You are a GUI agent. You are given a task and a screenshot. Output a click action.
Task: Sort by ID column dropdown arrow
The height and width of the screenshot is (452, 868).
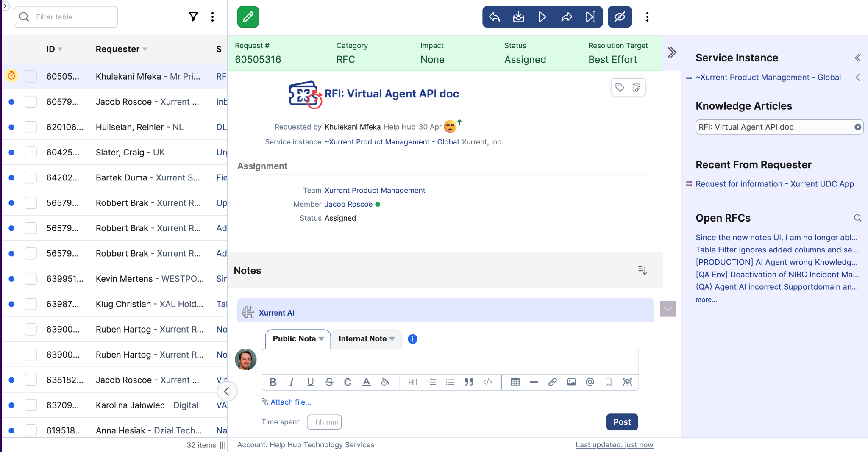60,50
